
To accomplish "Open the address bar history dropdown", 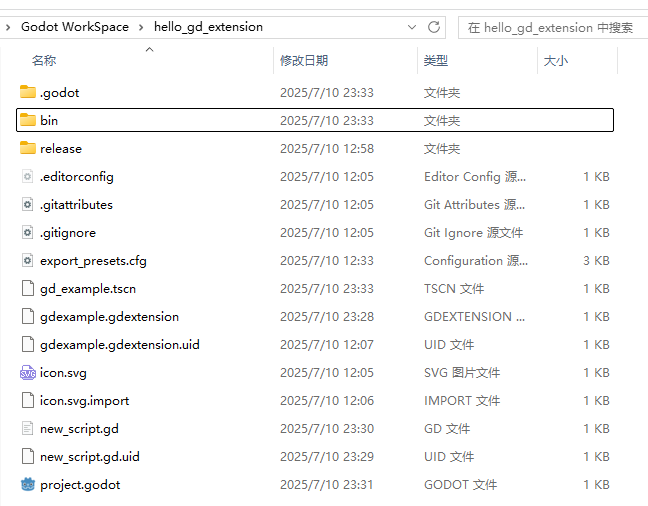I will point(412,27).
